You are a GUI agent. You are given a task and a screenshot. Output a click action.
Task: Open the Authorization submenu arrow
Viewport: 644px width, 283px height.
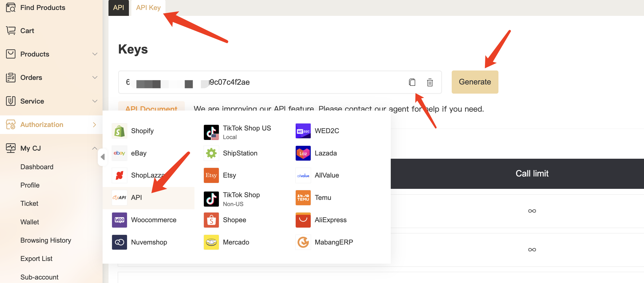click(95, 125)
